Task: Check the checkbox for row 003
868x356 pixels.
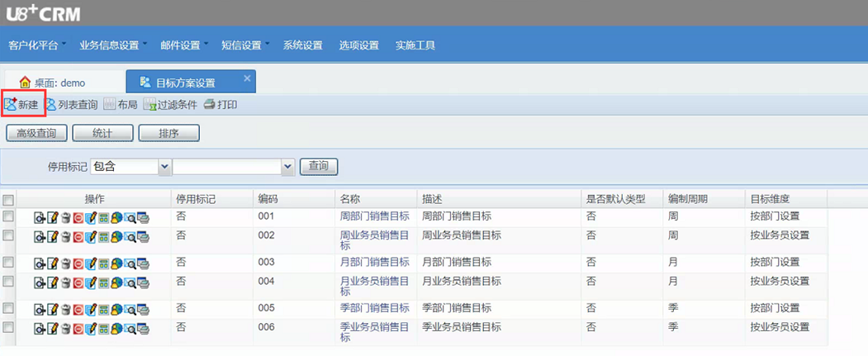Action: [8, 262]
